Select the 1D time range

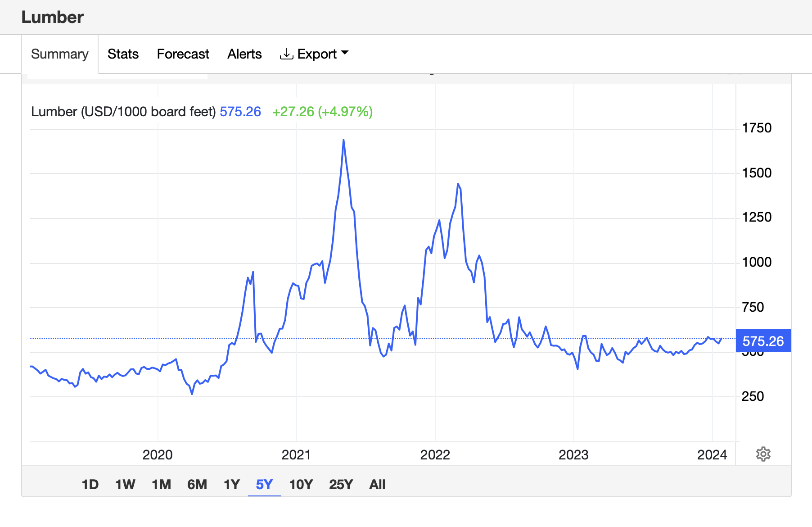coord(90,485)
